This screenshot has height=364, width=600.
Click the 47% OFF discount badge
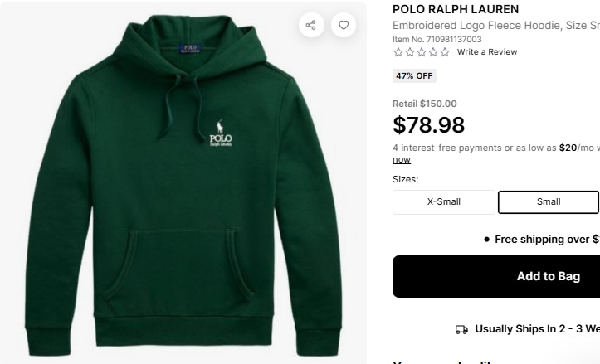tap(414, 75)
